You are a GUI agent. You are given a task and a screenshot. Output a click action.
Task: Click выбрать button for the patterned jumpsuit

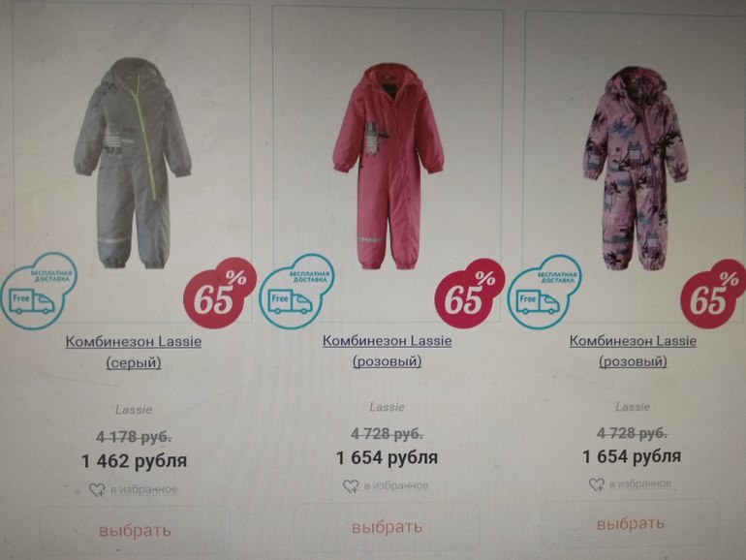631,523
